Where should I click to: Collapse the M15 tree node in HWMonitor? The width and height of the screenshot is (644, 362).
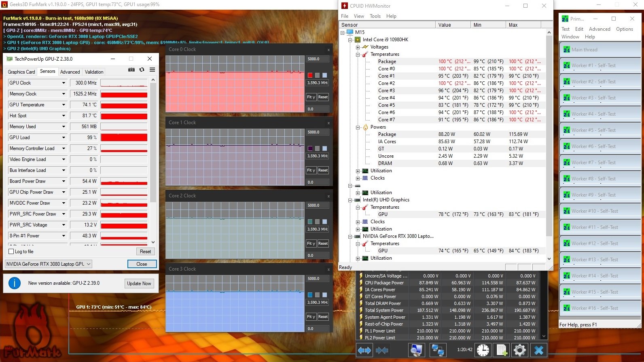point(343,32)
